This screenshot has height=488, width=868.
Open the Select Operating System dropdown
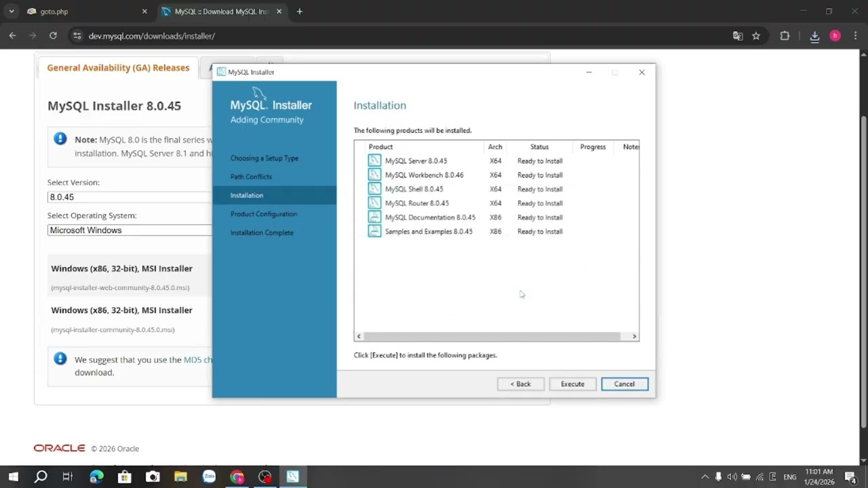tap(130, 230)
